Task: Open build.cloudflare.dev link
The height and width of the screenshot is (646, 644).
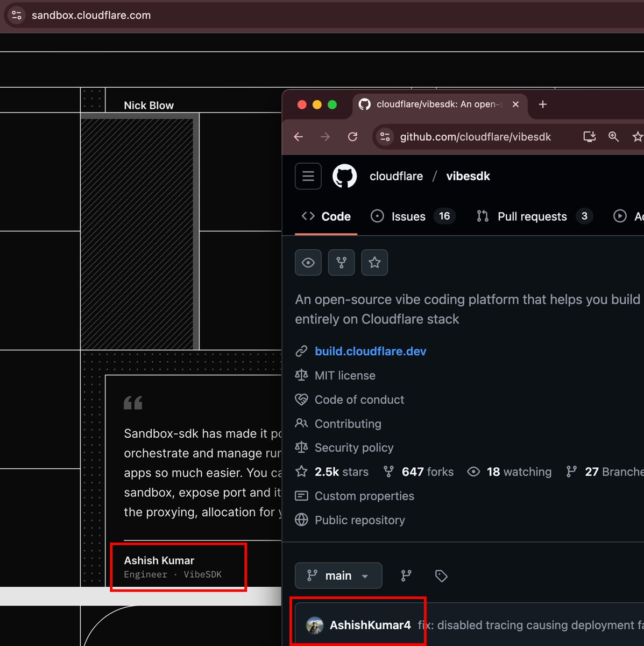Action: coord(371,351)
